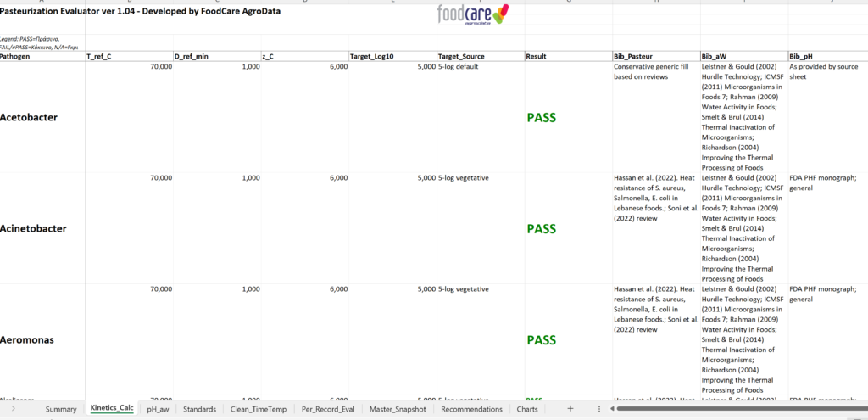The width and height of the screenshot is (868, 420).
Task: Add a new sheet with plus icon
Action: click(570, 409)
